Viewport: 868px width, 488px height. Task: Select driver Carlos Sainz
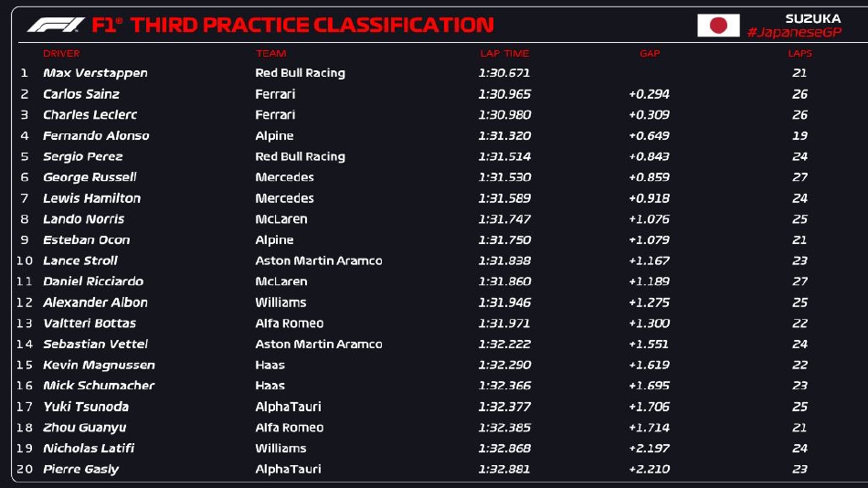click(x=81, y=94)
